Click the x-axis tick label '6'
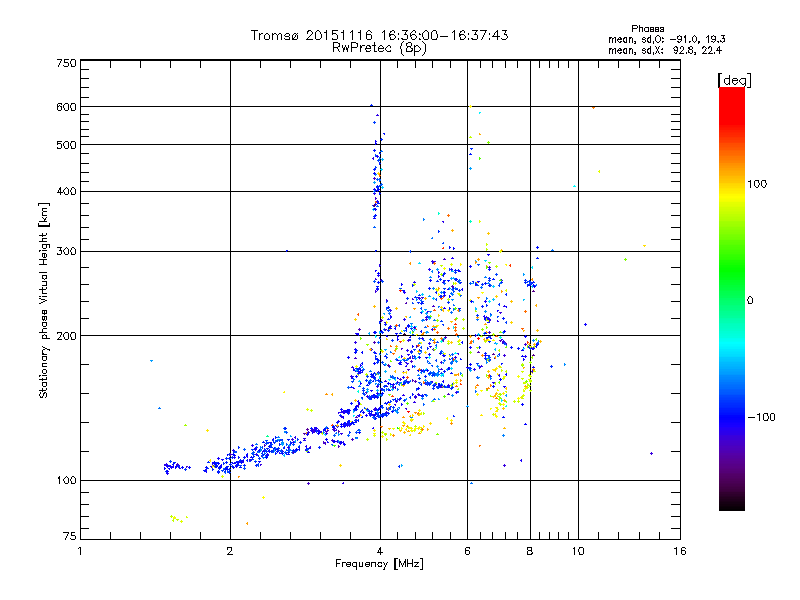This screenshot has width=800, height=600. click(467, 551)
